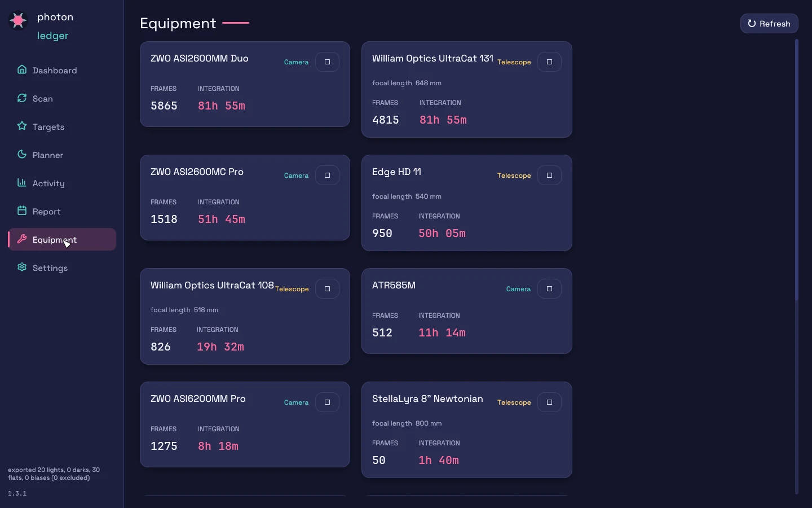Click the 'ZWO ASI2600MC Pro' card title
Image resolution: width=812 pixels, height=508 pixels.
coord(197,172)
